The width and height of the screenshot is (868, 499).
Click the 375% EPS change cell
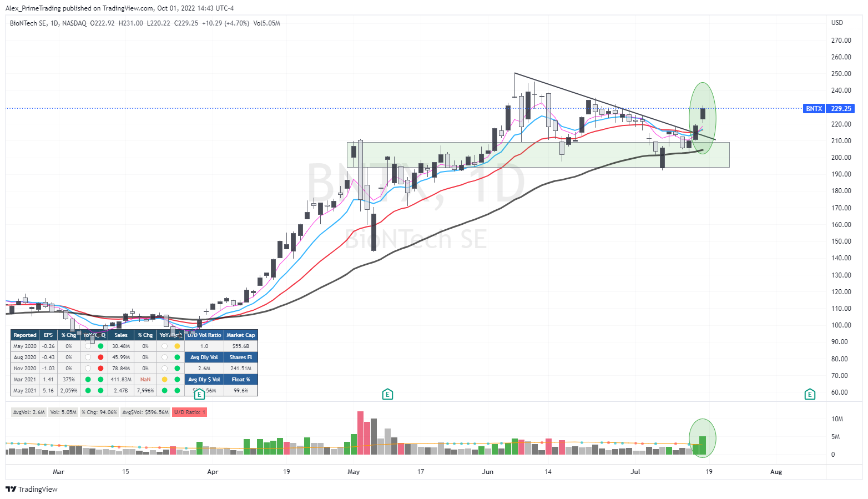click(x=69, y=379)
